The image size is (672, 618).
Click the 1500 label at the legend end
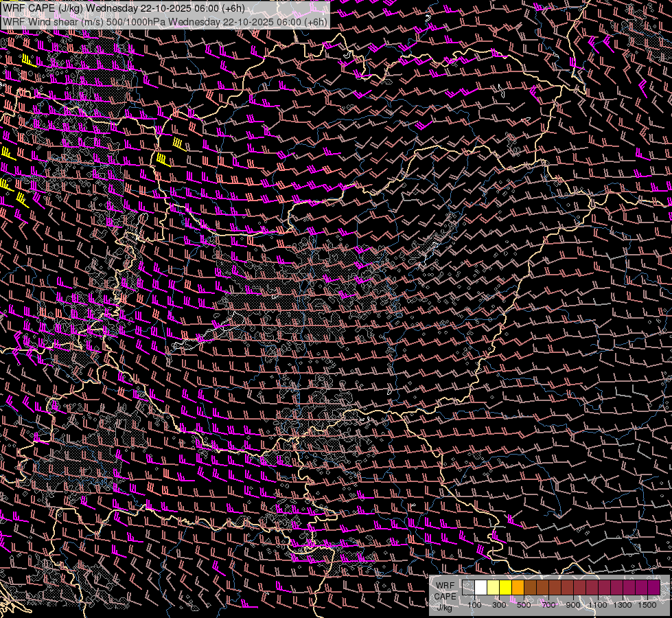click(647, 605)
